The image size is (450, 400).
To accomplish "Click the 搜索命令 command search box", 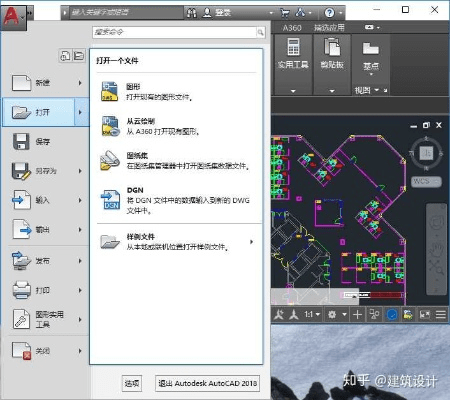I will pos(174,32).
